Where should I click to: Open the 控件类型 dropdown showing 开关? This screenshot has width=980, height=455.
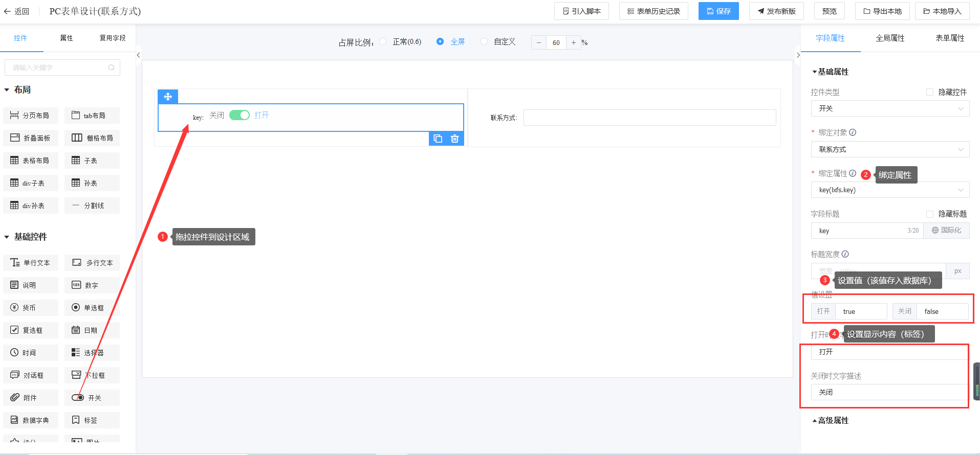pyautogui.click(x=890, y=108)
